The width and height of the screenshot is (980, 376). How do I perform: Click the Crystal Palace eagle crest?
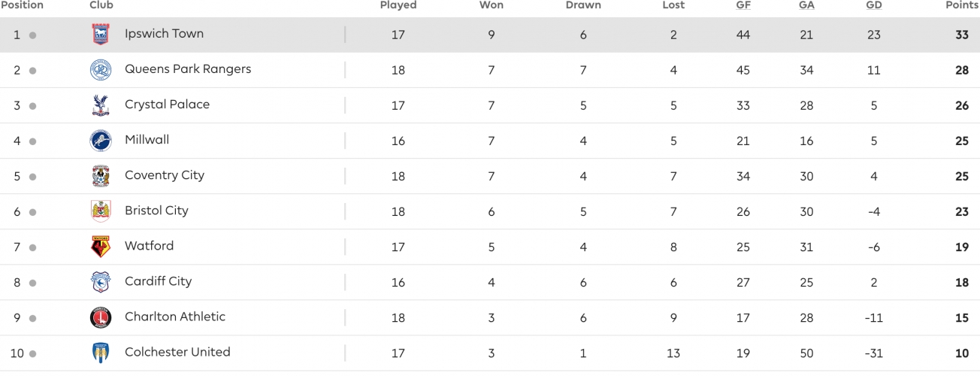(100, 105)
